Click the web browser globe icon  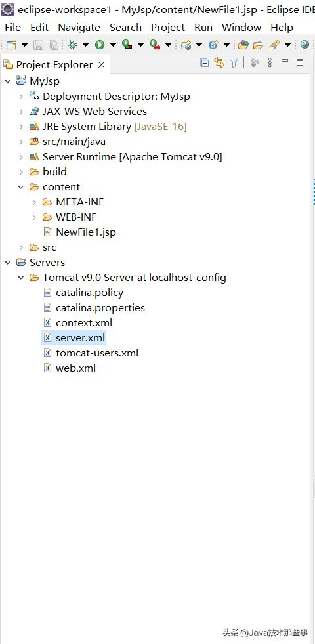tap(304, 45)
